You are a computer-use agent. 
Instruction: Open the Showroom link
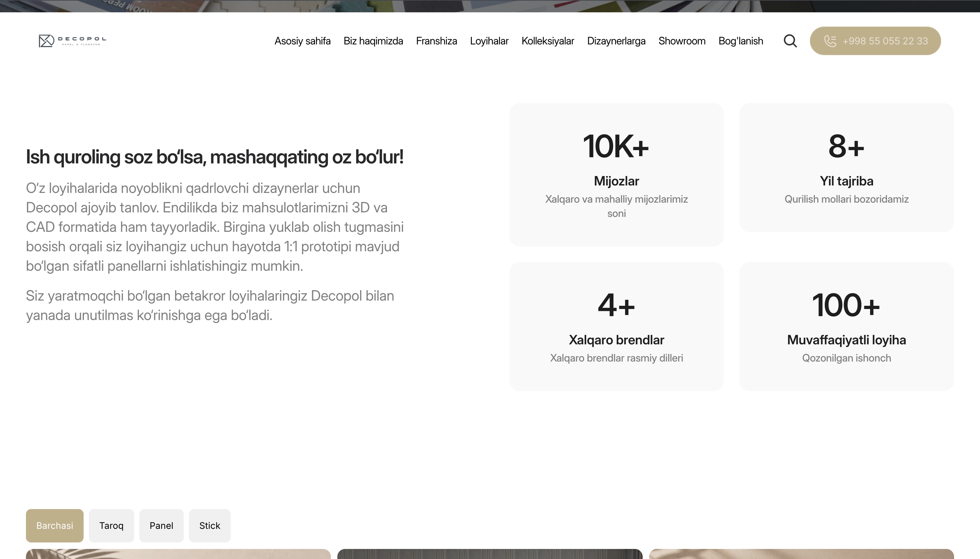(x=682, y=41)
